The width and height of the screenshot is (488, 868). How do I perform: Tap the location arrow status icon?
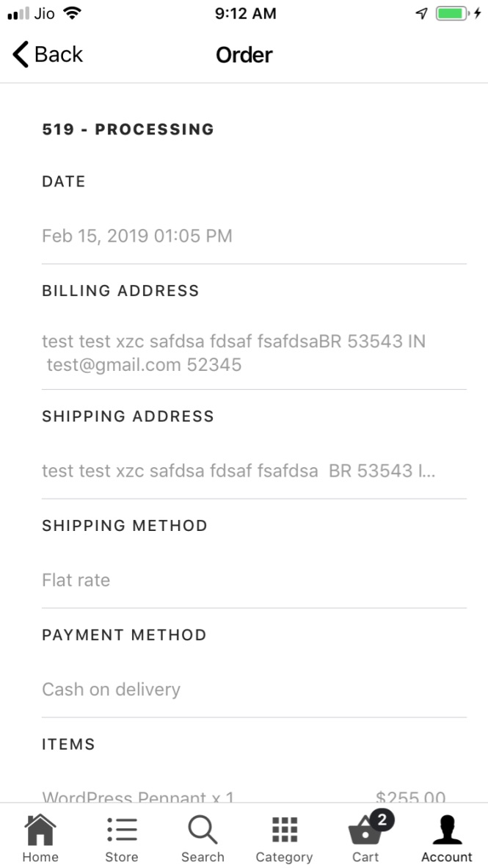(421, 13)
